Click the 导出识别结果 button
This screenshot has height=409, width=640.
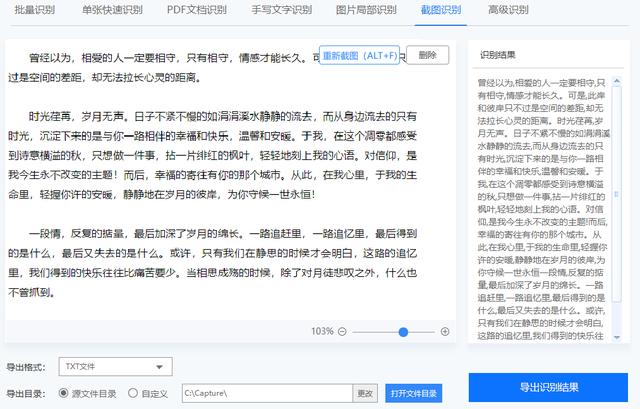pos(548,387)
